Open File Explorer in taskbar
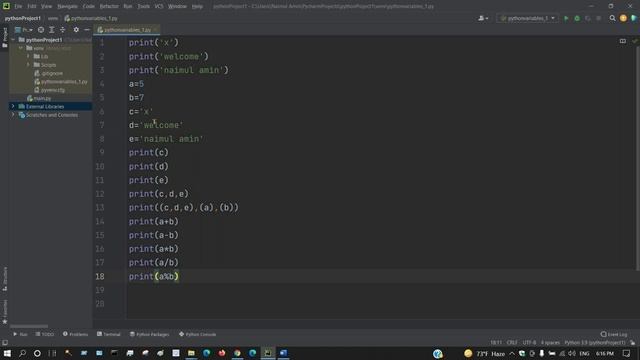 pos(191,353)
